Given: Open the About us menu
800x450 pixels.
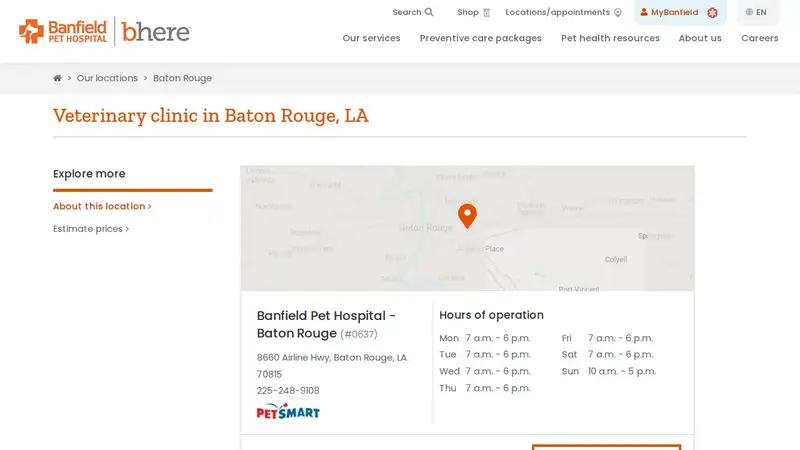Looking at the screenshot, I should tap(700, 38).
